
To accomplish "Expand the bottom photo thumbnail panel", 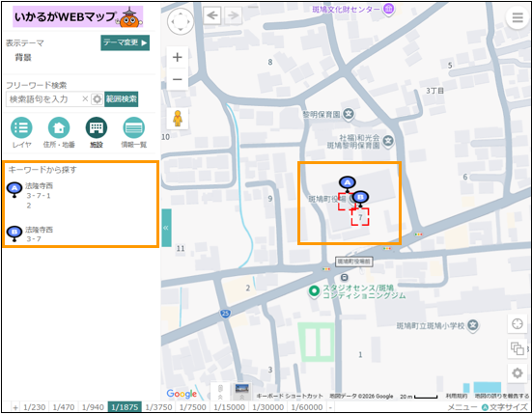I will pyautogui.click(x=241, y=392).
